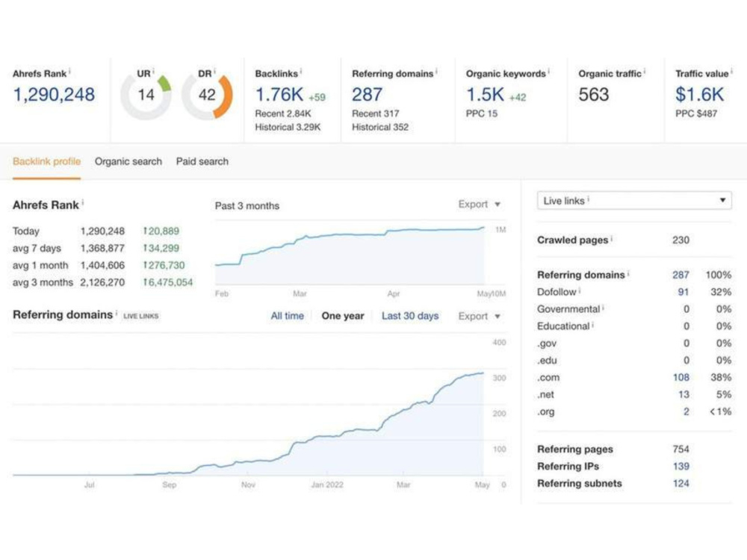Click the LIVE LINKS badge
The width and height of the screenshot is (747, 560).
pyautogui.click(x=141, y=316)
